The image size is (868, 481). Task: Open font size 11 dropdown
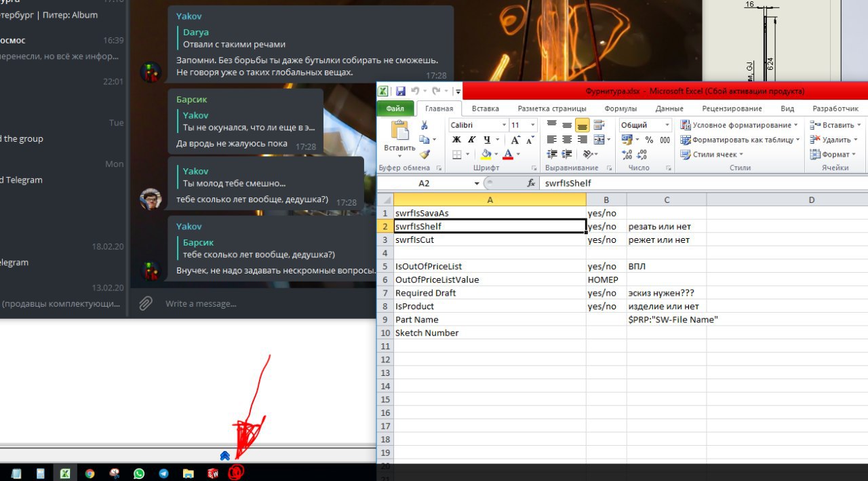533,125
